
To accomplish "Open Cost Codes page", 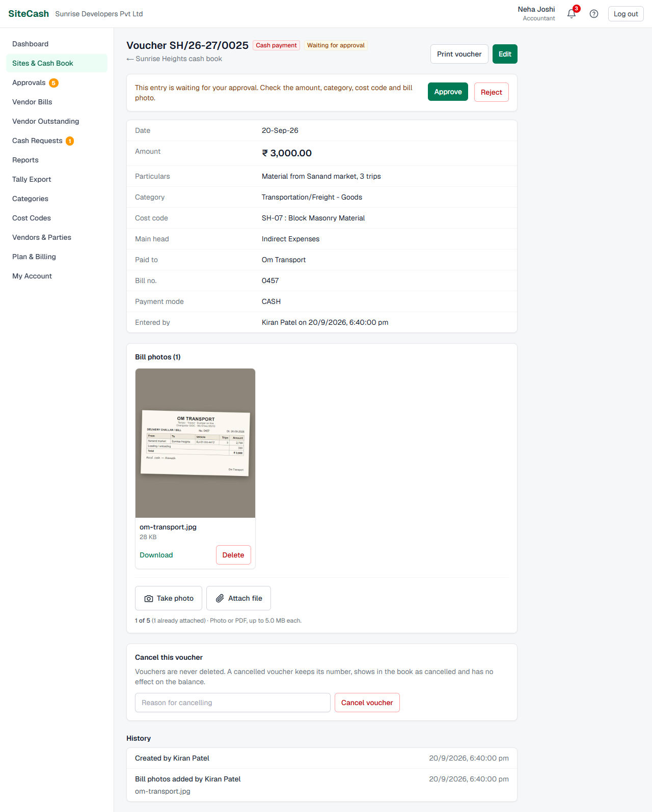I will tap(57, 218).
